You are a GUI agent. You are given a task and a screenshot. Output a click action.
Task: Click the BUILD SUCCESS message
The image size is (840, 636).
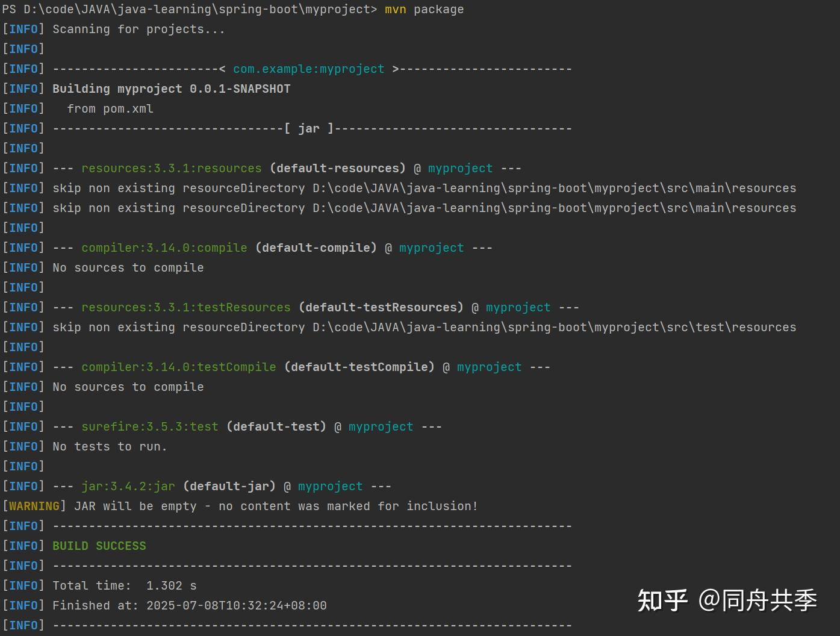[x=99, y=546]
